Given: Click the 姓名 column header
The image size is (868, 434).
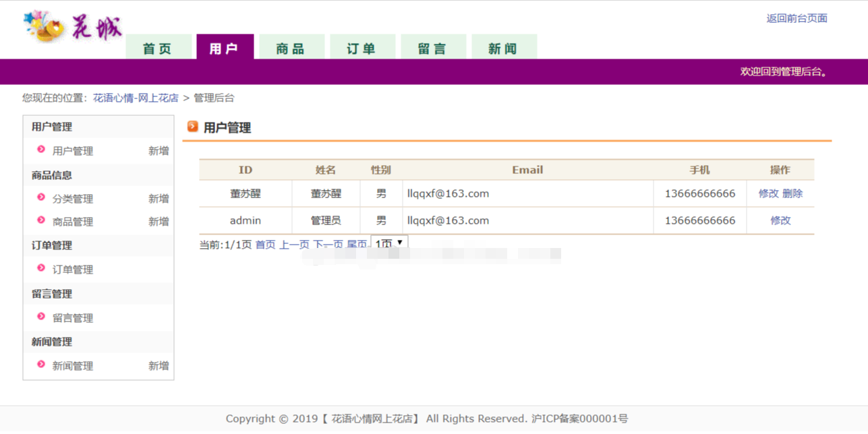Looking at the screenshot, I should 326,170.
